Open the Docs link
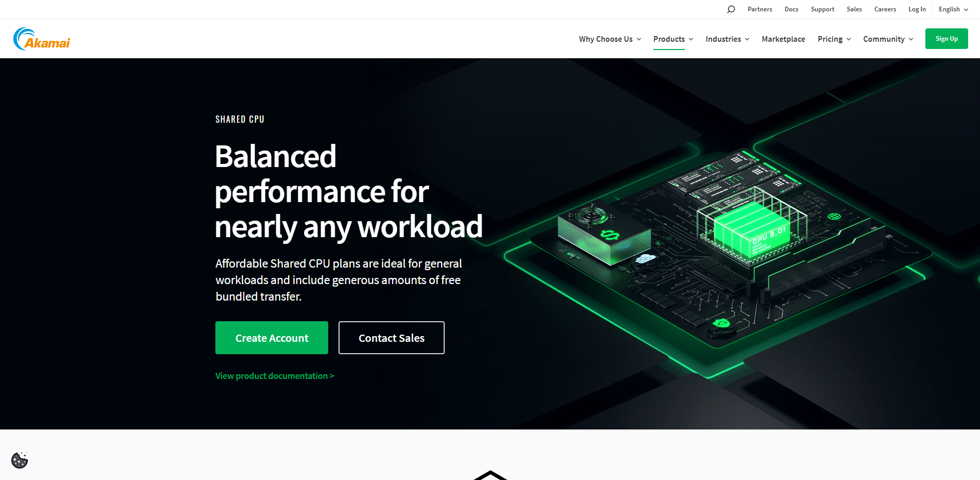The image size is (980, 480). 791,9
